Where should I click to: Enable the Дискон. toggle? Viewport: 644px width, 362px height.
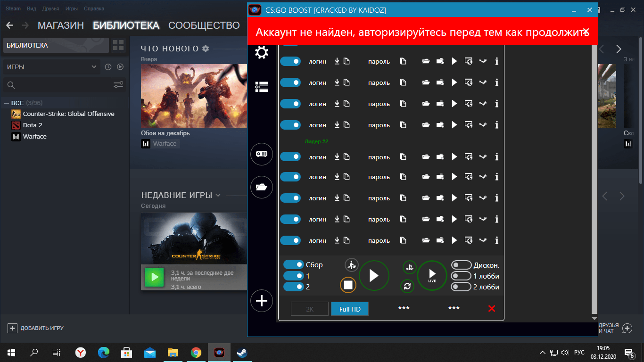point(461,265)
